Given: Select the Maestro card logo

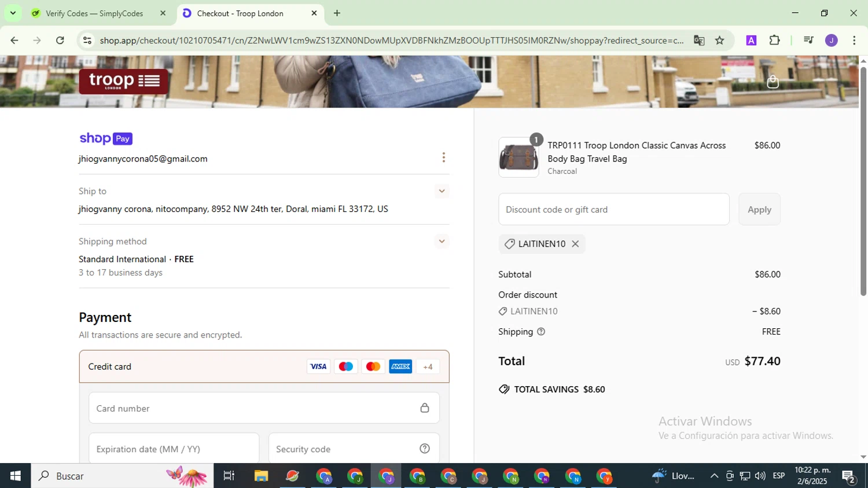Looking at the screenshot, I should tap(345, 366).
